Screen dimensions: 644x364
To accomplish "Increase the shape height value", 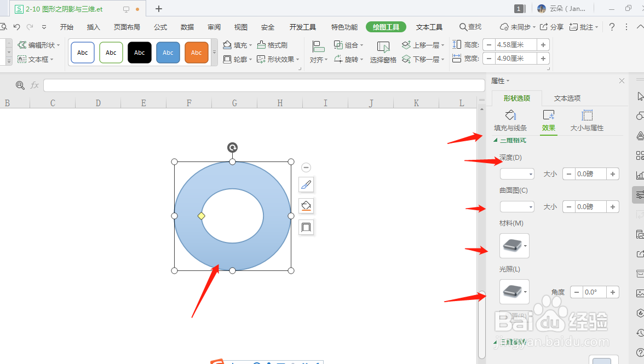I will pos(543,45).
